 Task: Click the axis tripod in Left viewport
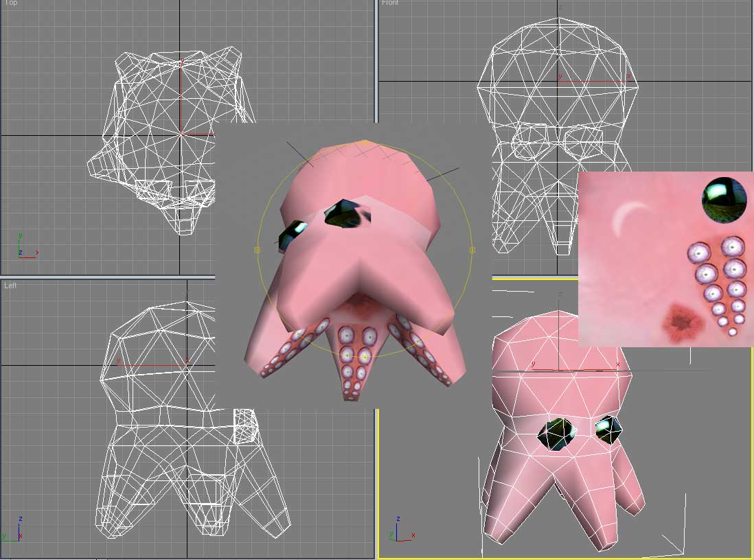point(14,530)
